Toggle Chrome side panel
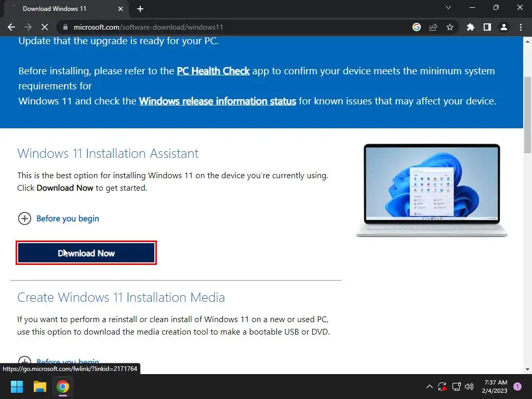532x399 pixels. point(487,27)
